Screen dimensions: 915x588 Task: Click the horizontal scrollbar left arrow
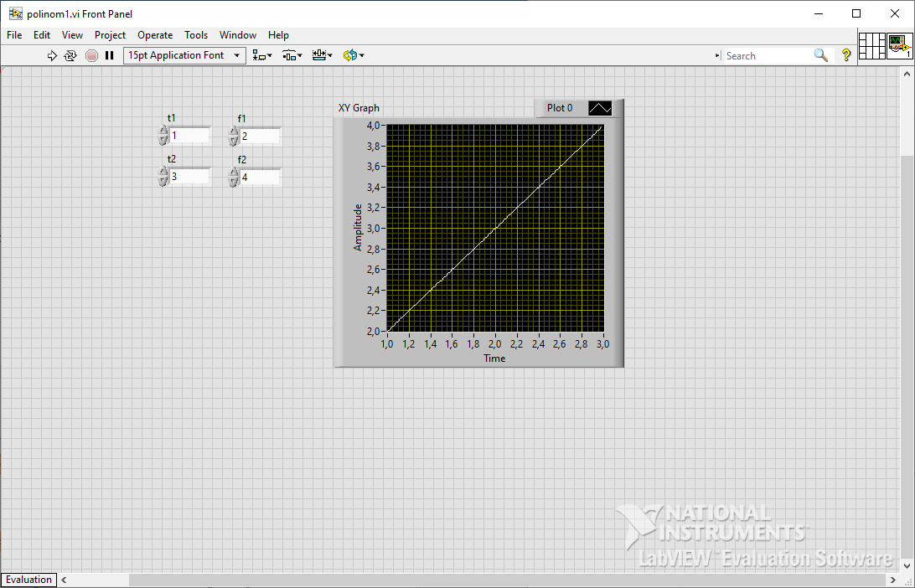[x=64, y=580]
